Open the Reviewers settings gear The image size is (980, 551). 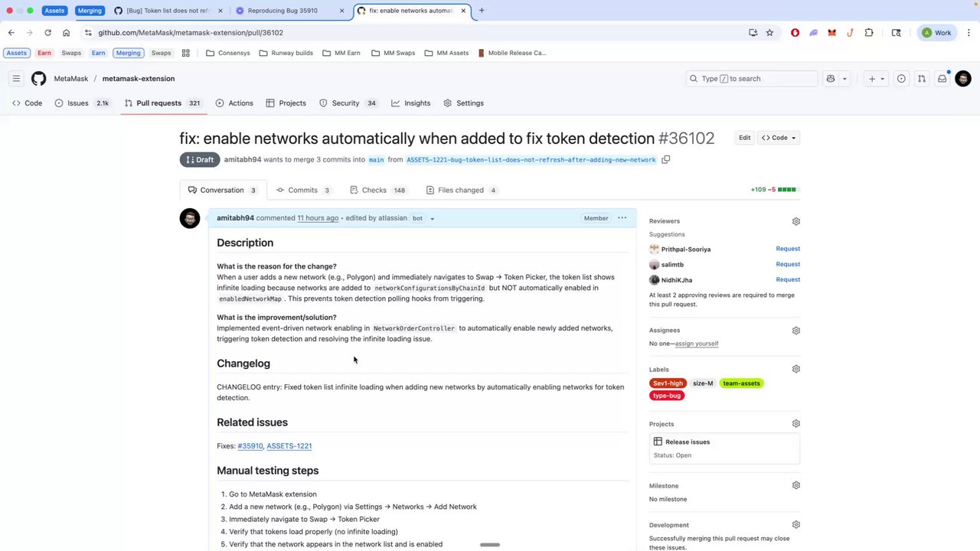point(795,221)
